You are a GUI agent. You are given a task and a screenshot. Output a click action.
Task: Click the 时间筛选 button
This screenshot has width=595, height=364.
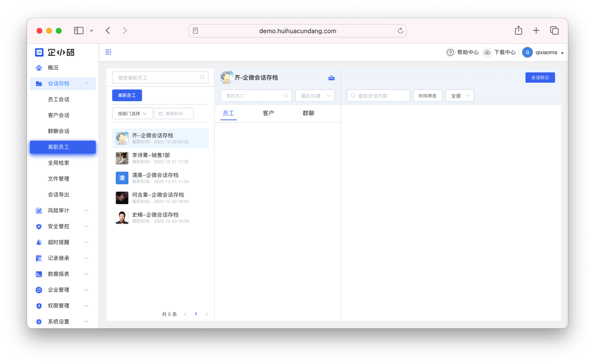pos(427,96)
